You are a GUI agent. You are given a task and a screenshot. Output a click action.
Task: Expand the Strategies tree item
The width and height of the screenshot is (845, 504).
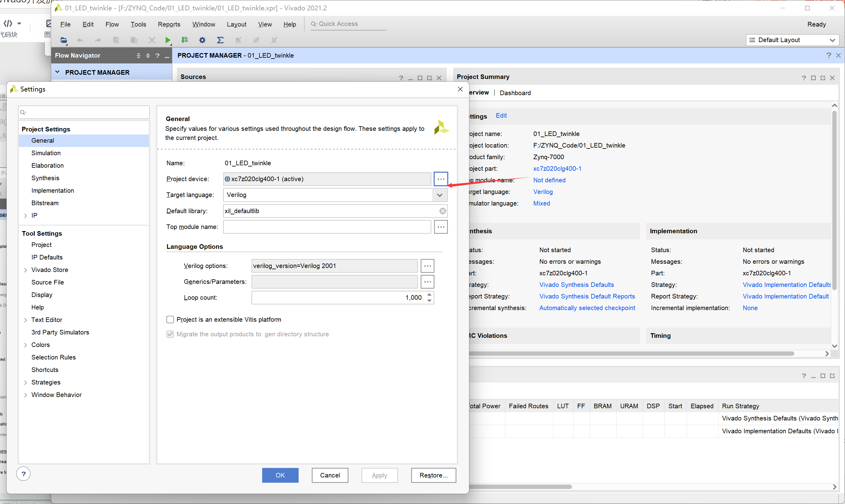click(26, 382)
